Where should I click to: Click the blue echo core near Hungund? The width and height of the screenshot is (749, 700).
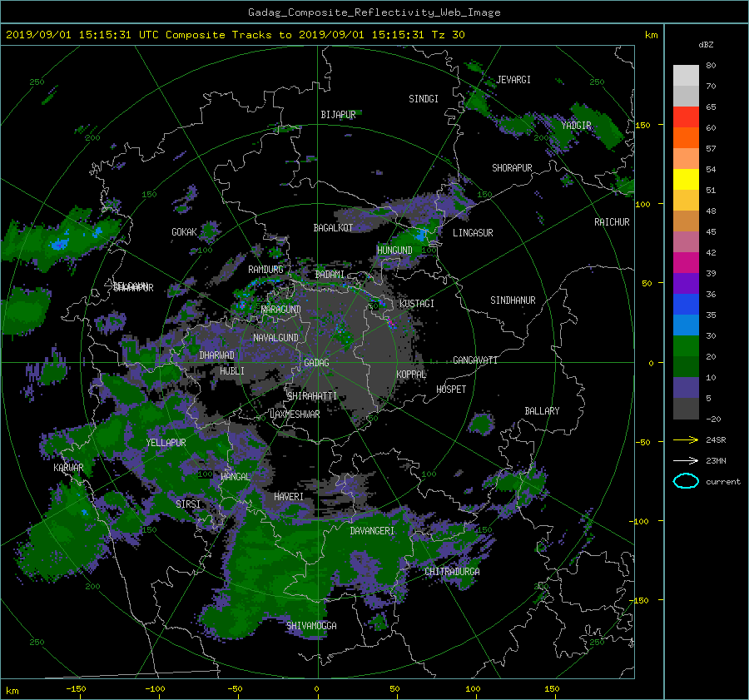coord(421,235)
